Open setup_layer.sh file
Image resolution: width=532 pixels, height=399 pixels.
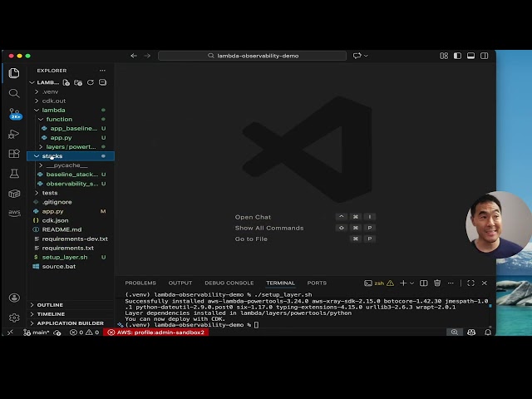[x=71, y=257]
